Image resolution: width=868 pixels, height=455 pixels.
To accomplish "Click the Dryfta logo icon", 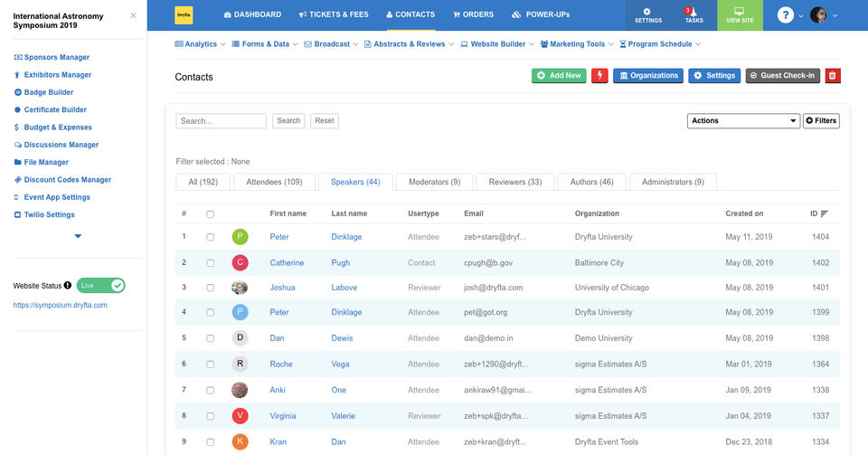I will [184, 15].
